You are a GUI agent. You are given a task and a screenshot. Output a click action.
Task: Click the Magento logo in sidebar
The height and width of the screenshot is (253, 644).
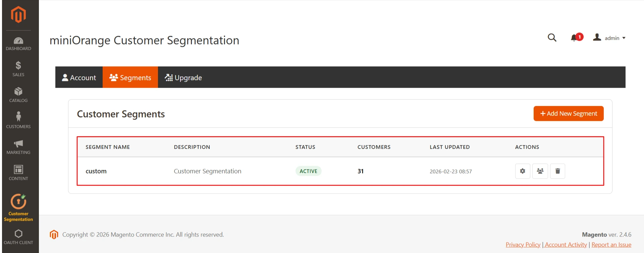coord(18,15)
